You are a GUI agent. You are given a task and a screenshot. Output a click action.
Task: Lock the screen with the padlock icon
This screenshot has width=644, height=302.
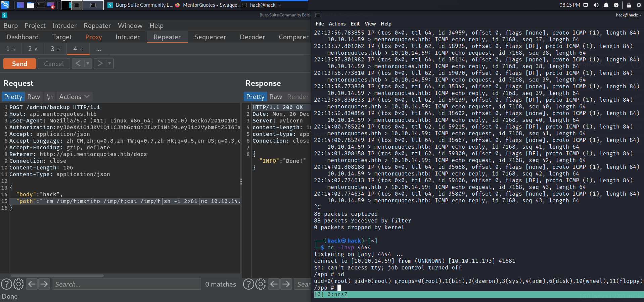[x=629, y=5]
